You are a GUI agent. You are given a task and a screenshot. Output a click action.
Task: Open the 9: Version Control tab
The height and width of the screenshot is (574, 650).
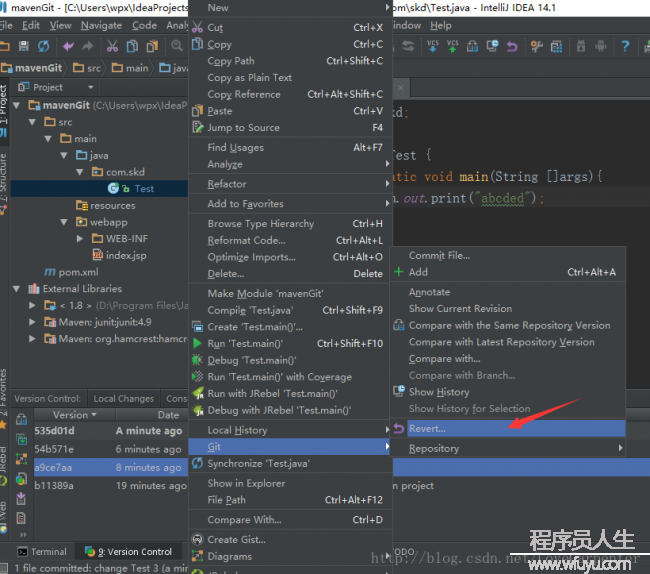(128, 552)
